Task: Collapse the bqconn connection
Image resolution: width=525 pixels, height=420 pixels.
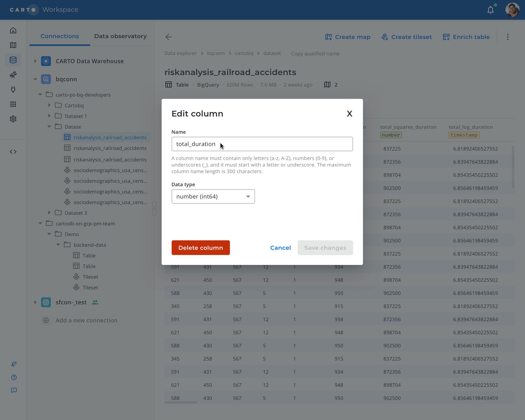Action: tap(35, 79)
